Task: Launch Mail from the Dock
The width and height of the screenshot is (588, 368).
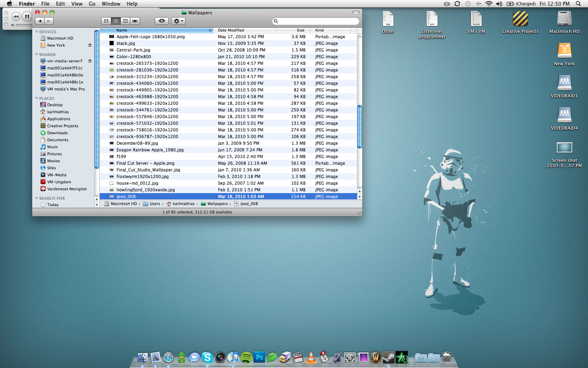Action: 155,357
